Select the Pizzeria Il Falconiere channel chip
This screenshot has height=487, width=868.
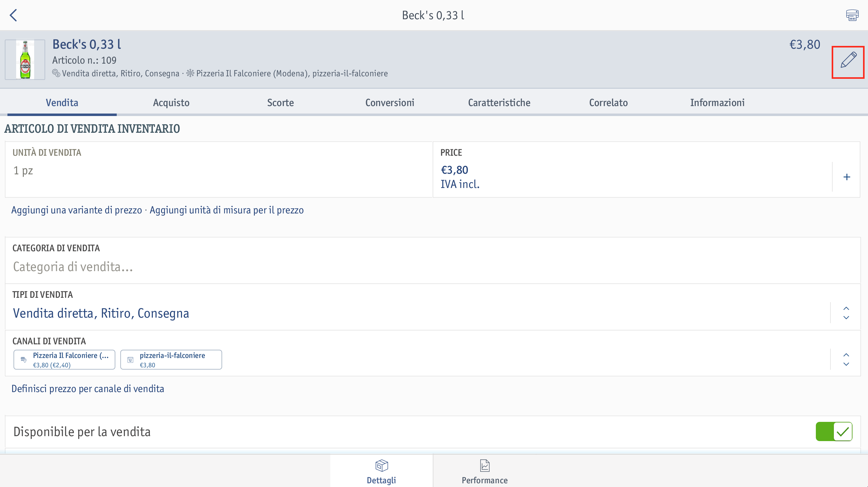click(x=64, y=360)
